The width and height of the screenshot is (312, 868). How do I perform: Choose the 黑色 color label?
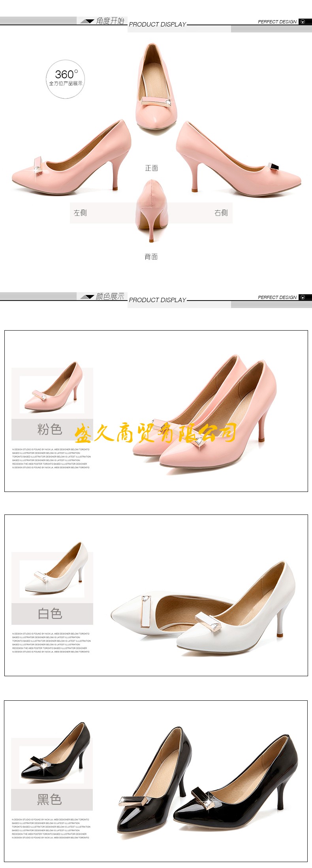[50, 799]
